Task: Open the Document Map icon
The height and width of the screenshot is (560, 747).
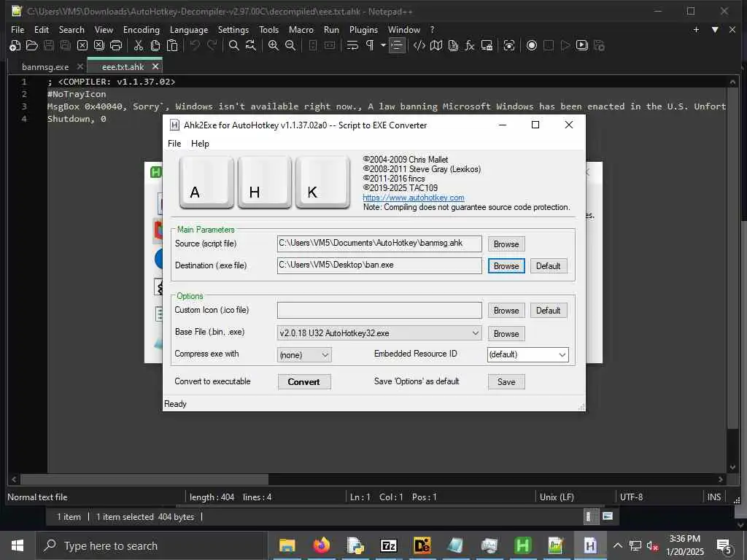Action: tap(436, 46)
